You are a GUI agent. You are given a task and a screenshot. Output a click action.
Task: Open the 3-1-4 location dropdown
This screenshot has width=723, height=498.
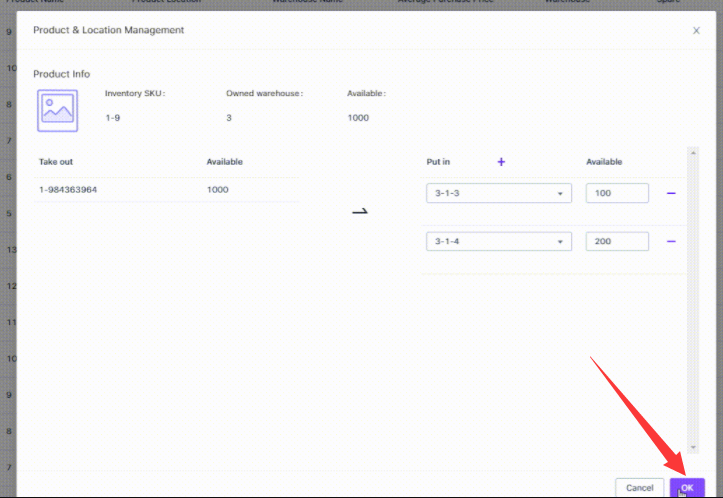(499, 241)
